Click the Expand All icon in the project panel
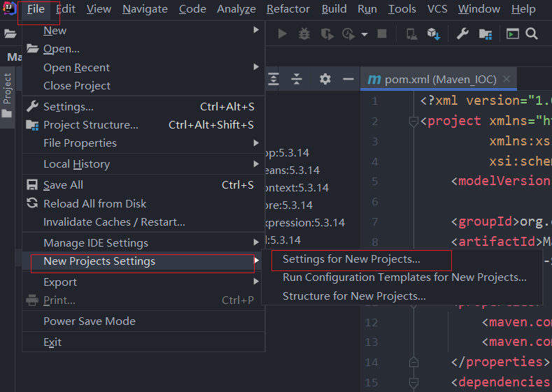Screen dimensions: 552x392 click(x=274, y=79)
